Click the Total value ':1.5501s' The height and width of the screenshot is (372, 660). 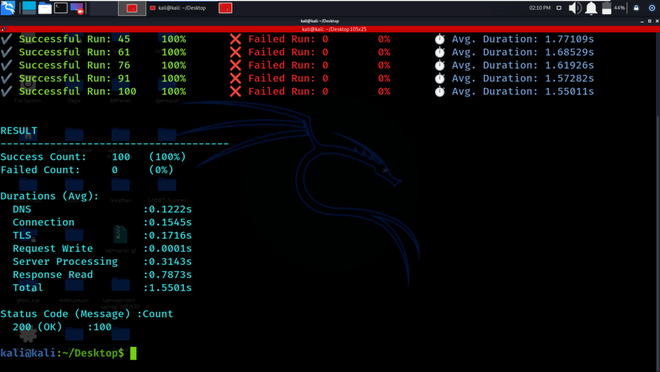(168, 287)
